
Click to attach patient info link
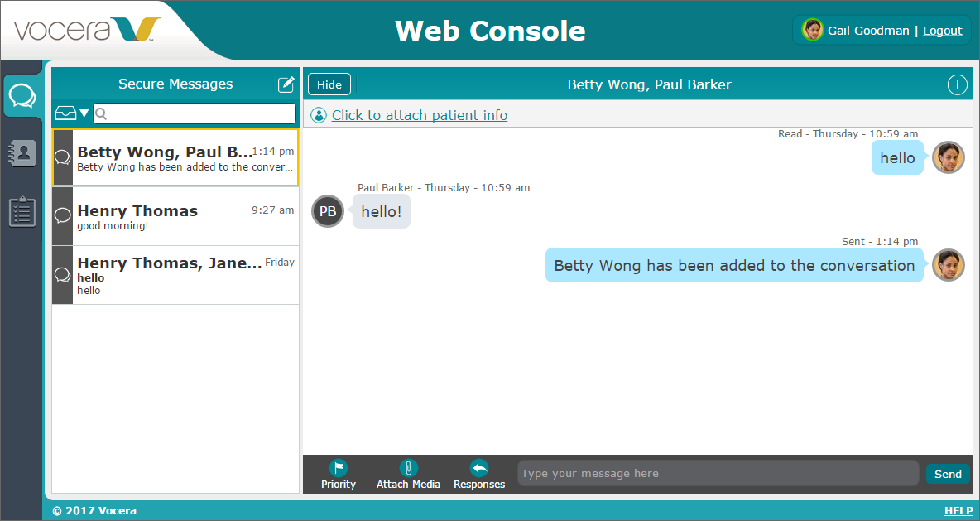pos(420,115)
